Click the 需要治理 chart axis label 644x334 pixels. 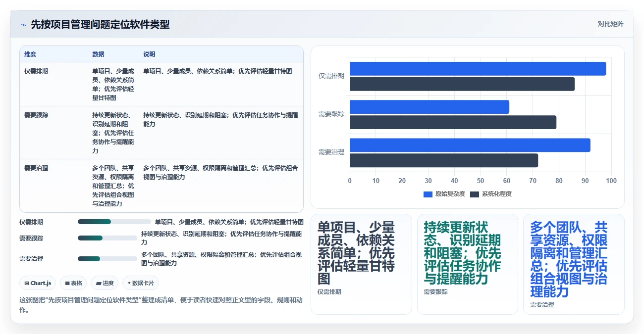[x=331, y=152]
